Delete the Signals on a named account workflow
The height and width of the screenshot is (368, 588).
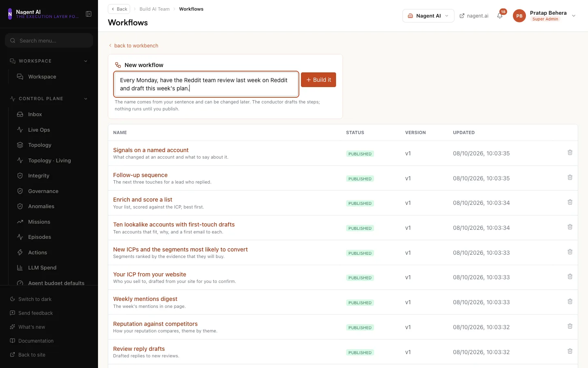[570, 153]
